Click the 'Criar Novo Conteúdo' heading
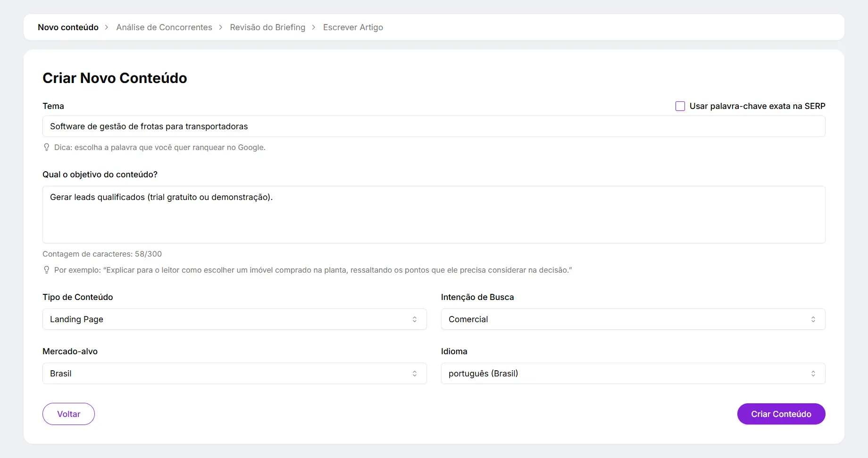 coord(115,78)
